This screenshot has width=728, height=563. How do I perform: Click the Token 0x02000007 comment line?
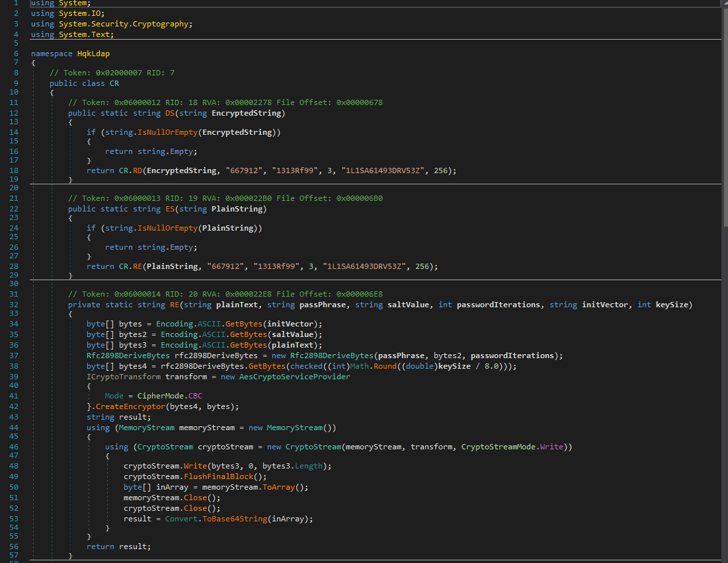click(x=112, y=73)
